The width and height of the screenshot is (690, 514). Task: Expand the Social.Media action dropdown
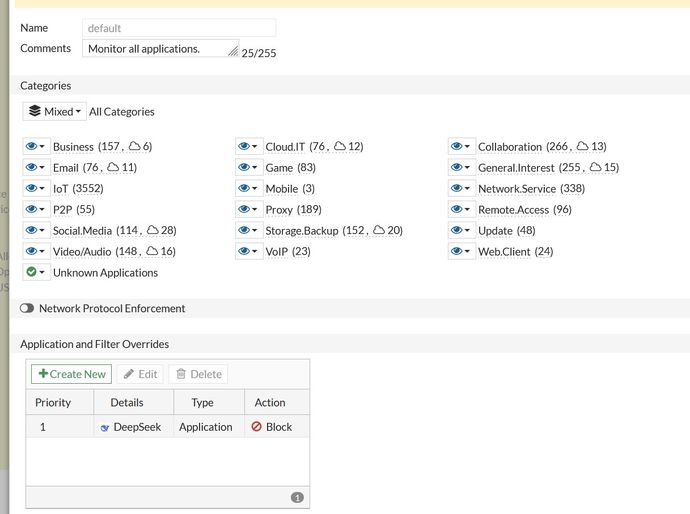(x=43, y=231)
